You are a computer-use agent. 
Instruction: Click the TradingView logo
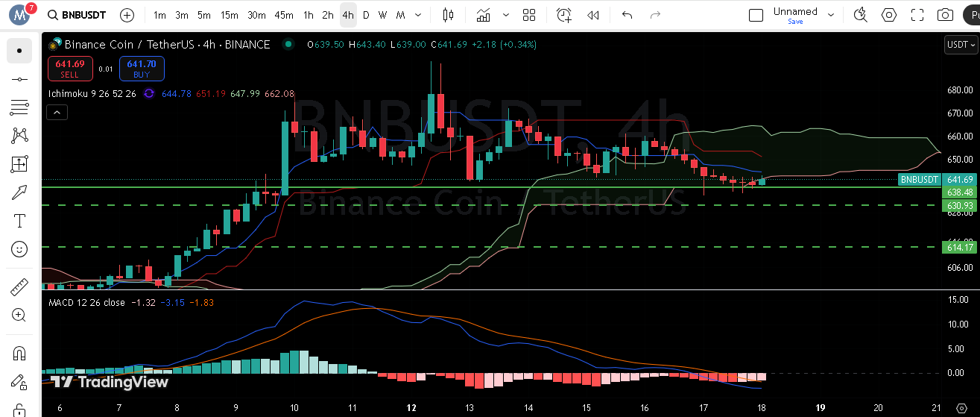(x=110, y=382)
